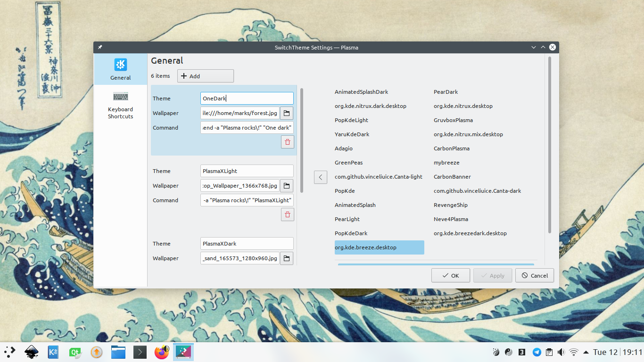This screenshot has width=644, height=362.
Task: Launch Qt Creator from the taskbar
Action: [x=74, y=352]
